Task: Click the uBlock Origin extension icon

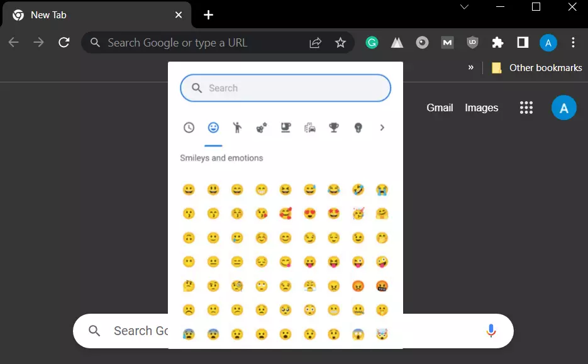Action: [x=472, y=42]
